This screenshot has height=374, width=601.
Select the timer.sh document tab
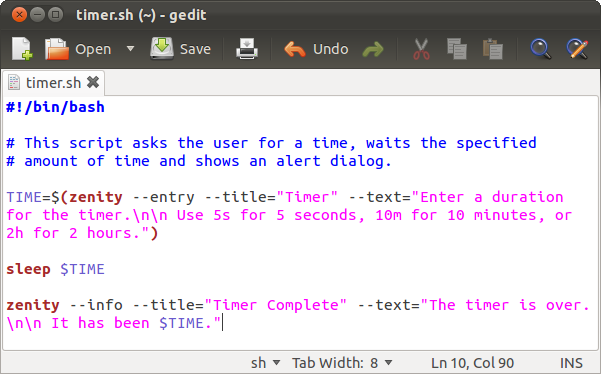coord(53,83)
